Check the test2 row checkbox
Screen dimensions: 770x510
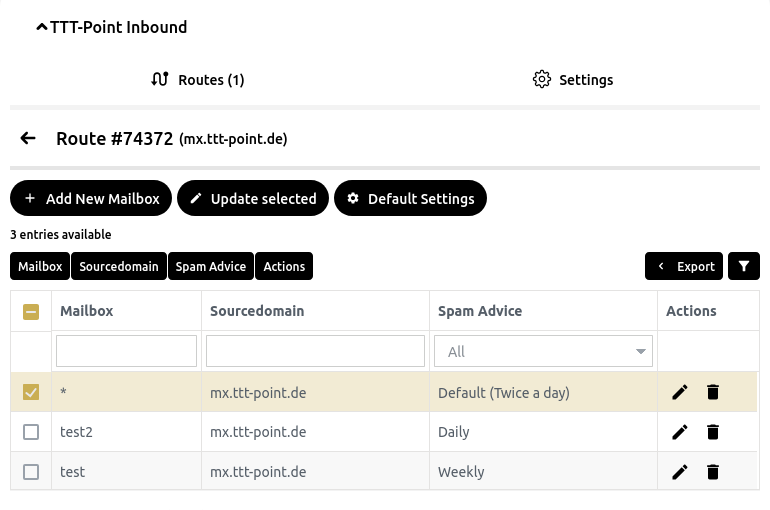click(x=31, y=432)
